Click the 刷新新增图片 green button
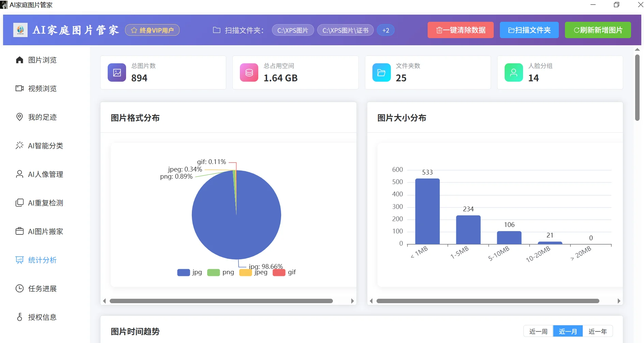This screenshot has width=644, height=343. click(598, 30)
